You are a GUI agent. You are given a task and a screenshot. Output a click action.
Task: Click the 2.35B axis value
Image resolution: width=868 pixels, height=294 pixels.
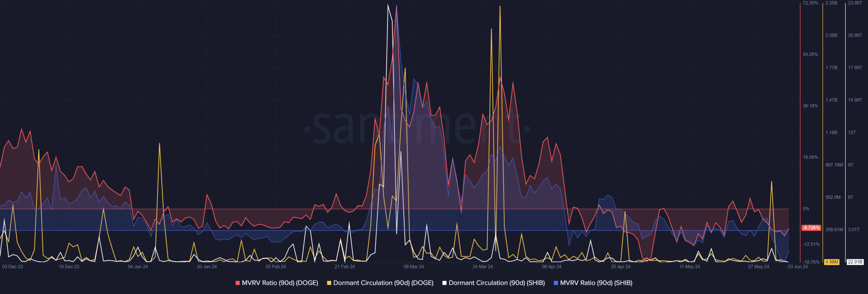(831, 3)
